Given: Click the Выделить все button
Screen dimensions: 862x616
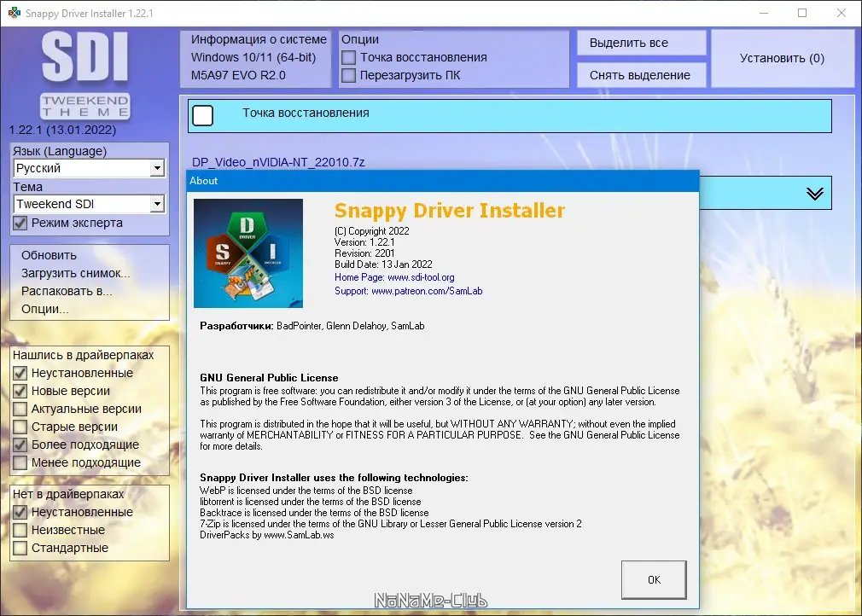Looking at the screenshot, I should pyautogui.click(x=641, y=42).
